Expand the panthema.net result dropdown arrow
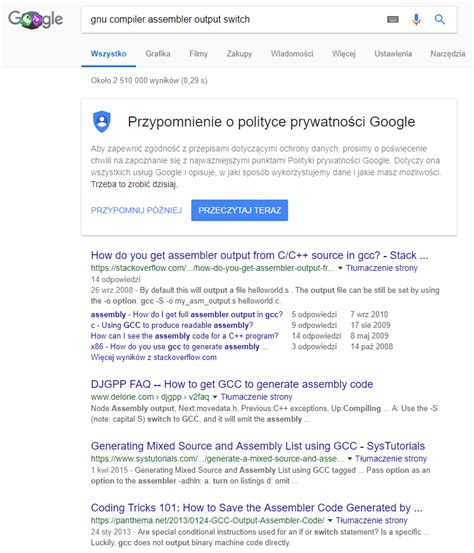Image resolution: width=474 pixels, height=553 pixels. (x=330, y=521)
